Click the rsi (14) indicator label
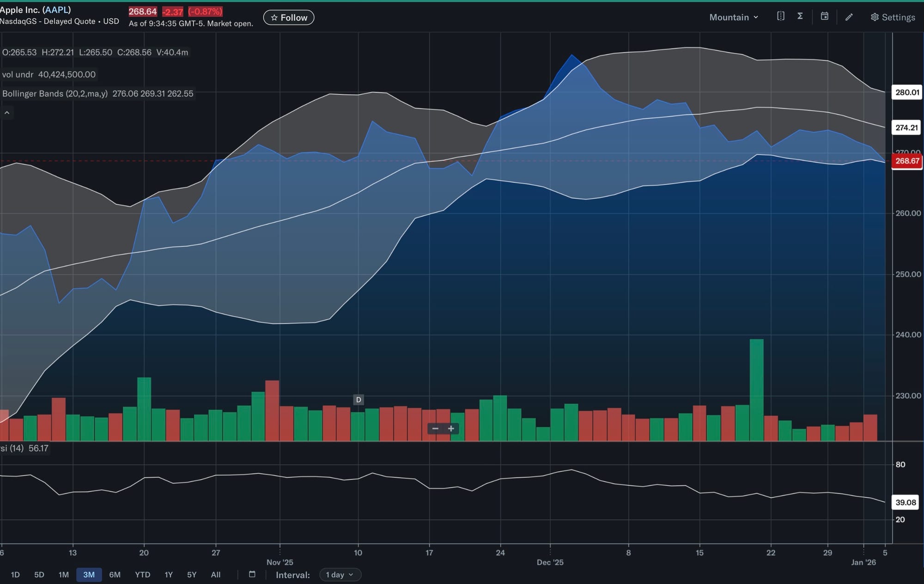 coord(12,448)
